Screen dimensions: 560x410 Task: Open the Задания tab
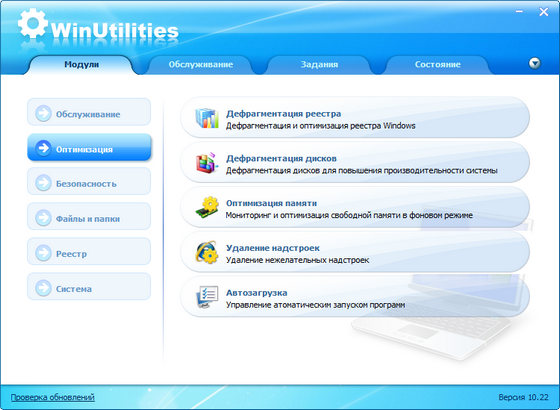(x=319, y=65)
